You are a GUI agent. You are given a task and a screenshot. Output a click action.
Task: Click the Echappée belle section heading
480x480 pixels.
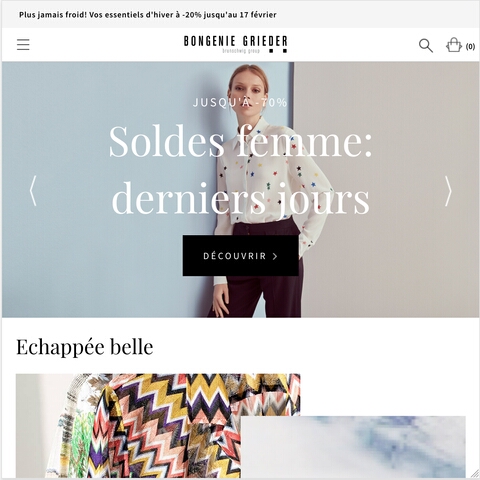tap(85, 347)
